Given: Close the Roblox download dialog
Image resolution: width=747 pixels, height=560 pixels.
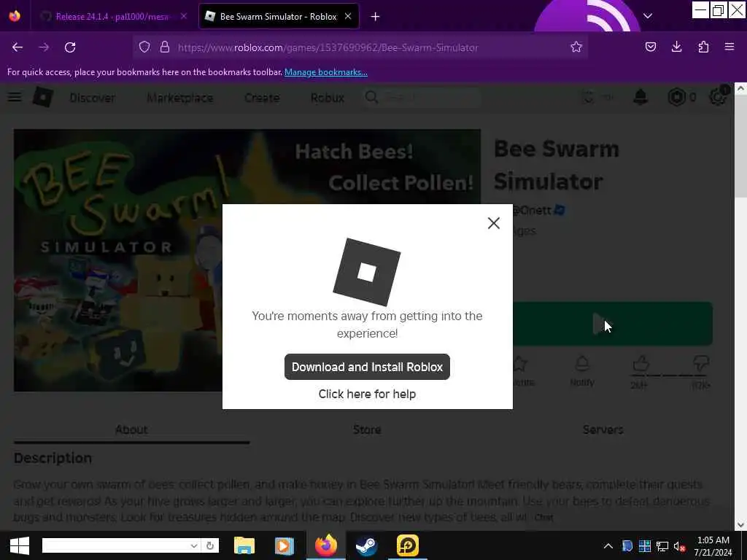Looking at the screenshot, I should (x=494, y=223).
